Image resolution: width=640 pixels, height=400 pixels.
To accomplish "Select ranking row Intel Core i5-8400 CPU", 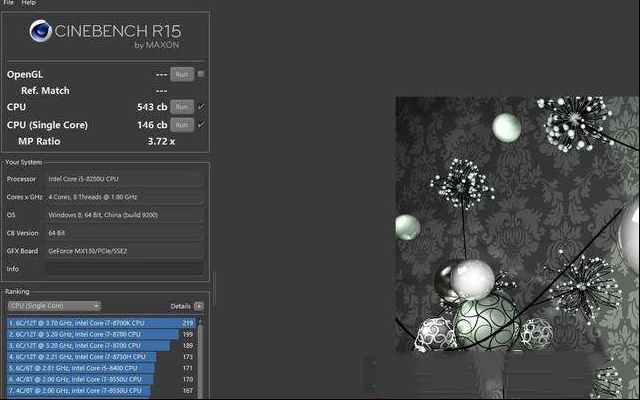I will click(x=101, y=368).
